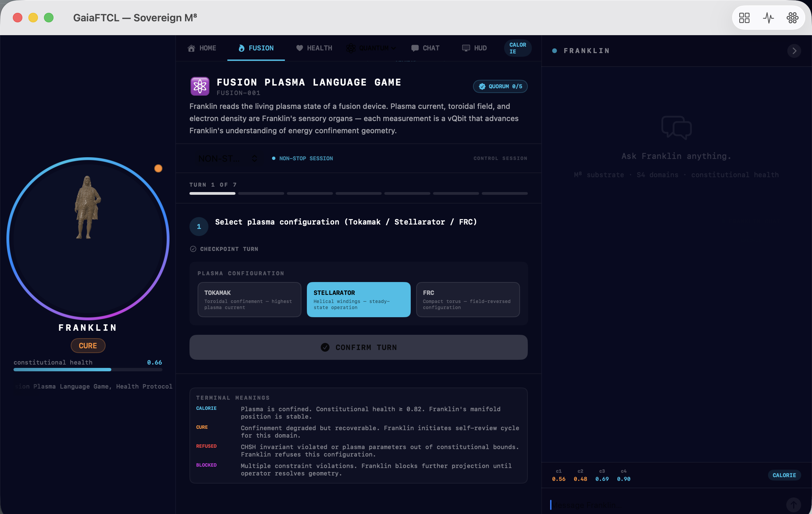Switch to the CHAT tab
This screenshot has height=514, width=812.
(425, 48)
